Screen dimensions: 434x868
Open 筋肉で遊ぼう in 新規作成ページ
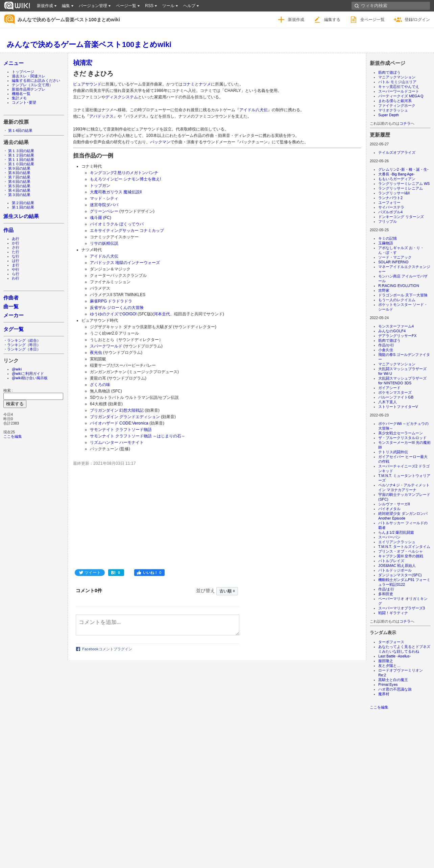tap(389, 72)
